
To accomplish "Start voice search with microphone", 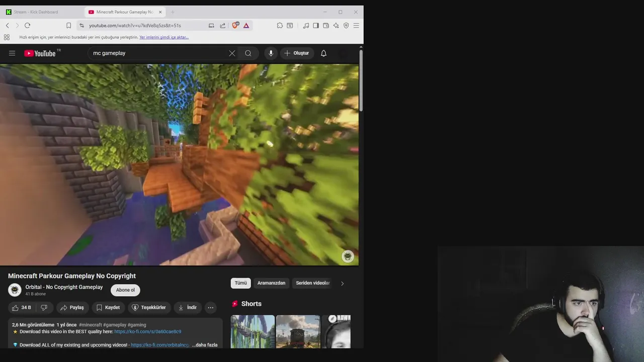I will 271,53.
